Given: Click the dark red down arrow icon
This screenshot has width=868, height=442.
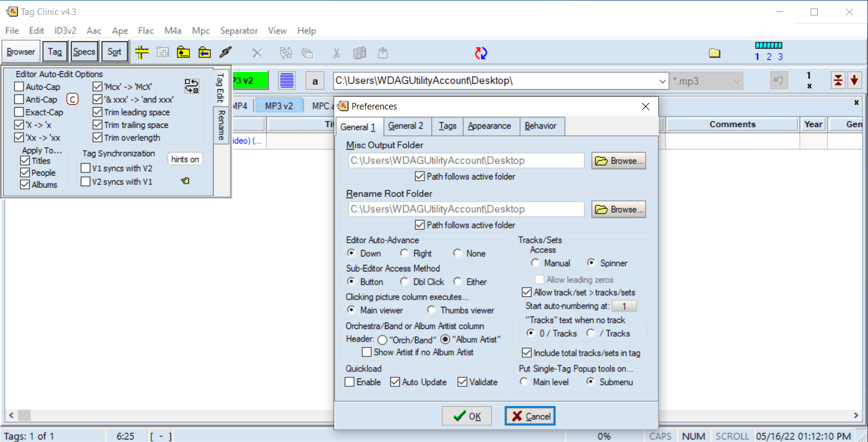Looking at the screenshot, I should (x=854, y=80).
